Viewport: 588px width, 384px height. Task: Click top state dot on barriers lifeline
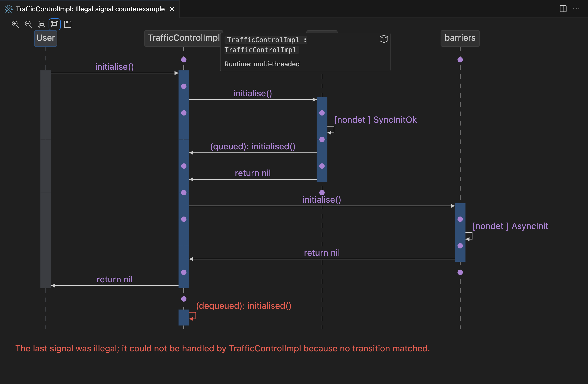(x=460, y=60)
